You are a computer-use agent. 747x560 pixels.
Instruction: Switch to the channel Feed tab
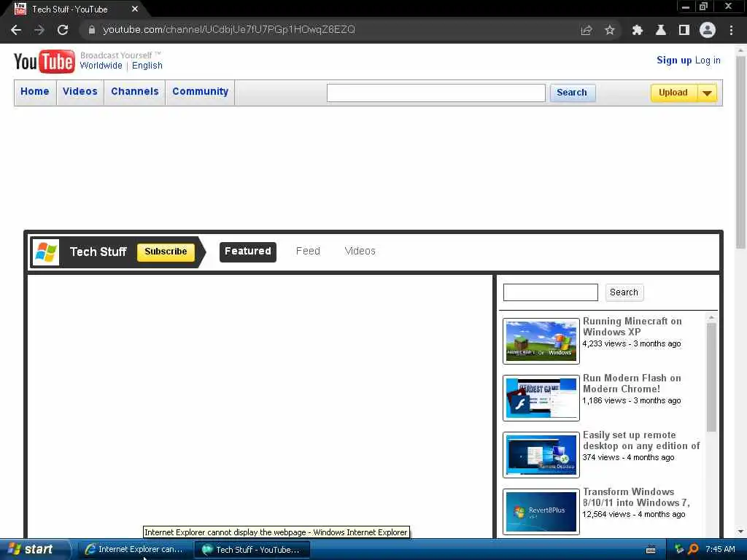pos(308,251)
